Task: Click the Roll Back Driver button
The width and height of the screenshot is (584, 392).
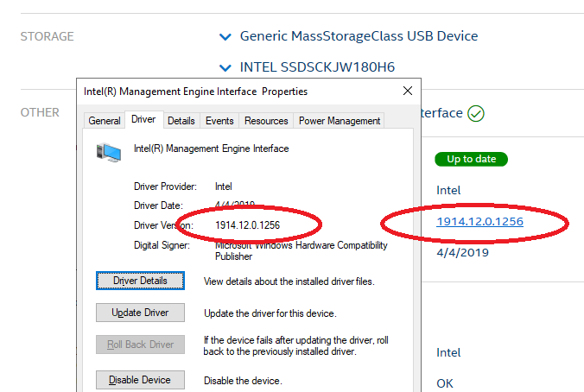Action: click(139, 345)
